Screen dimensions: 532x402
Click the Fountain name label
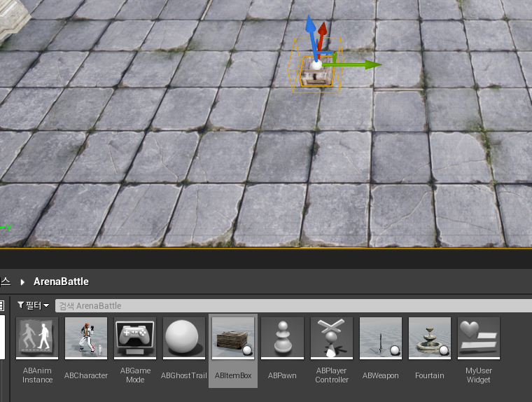tap(430, 375)
